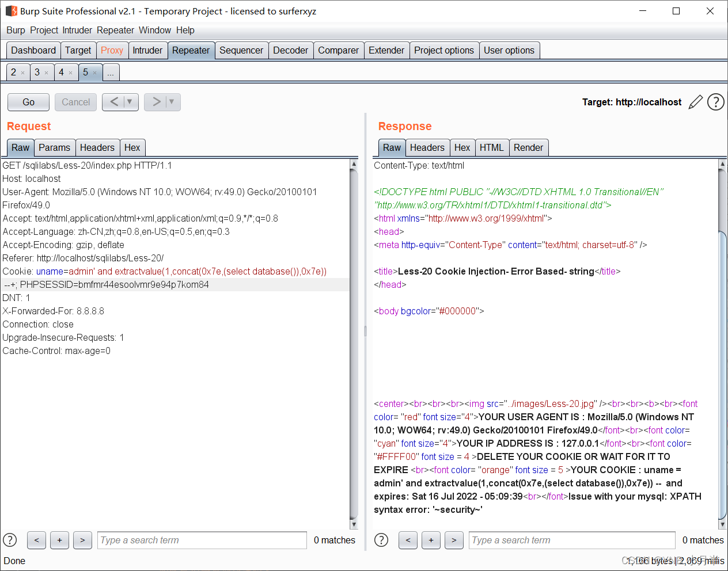This screenshot has width=728, height=571.
Task: Expand back history dropdown arrow
Action: tap(130, 102)
